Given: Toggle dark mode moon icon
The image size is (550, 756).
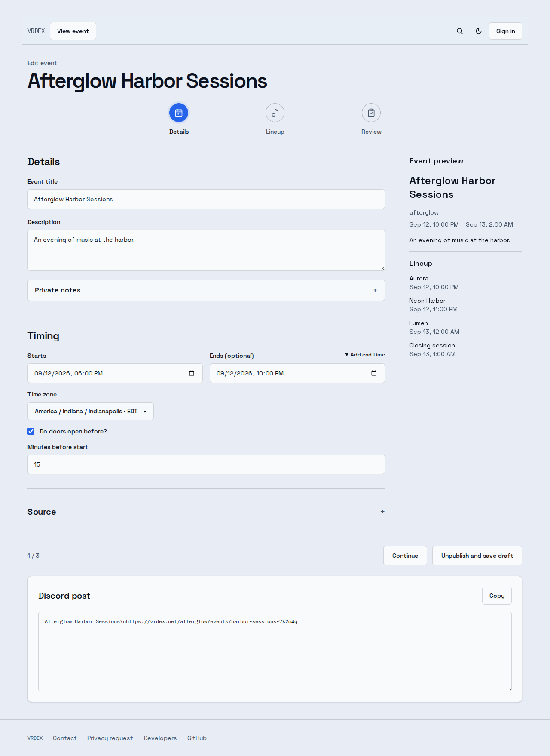Looking at the screenshot, I should [x=479, y=31].
